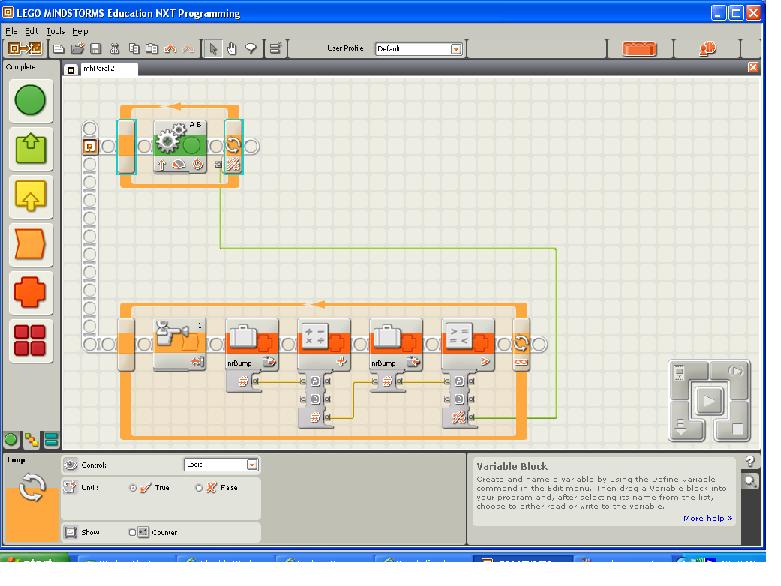Click the Save program disk icon
The image size is (781, 586).
pos(95,48)
